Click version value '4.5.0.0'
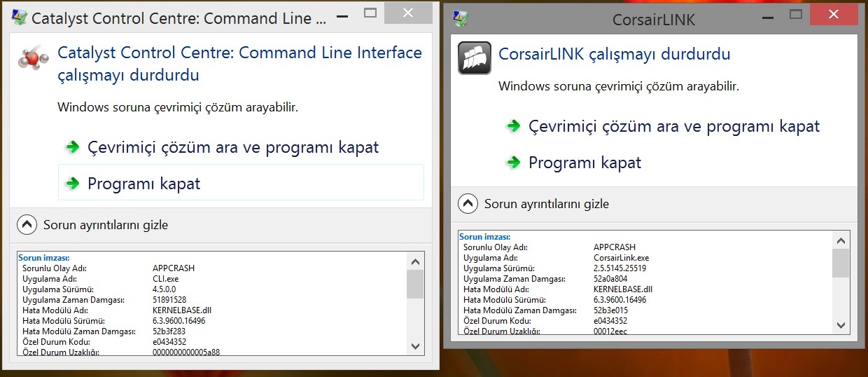868x377 pixels. (165, 289)
